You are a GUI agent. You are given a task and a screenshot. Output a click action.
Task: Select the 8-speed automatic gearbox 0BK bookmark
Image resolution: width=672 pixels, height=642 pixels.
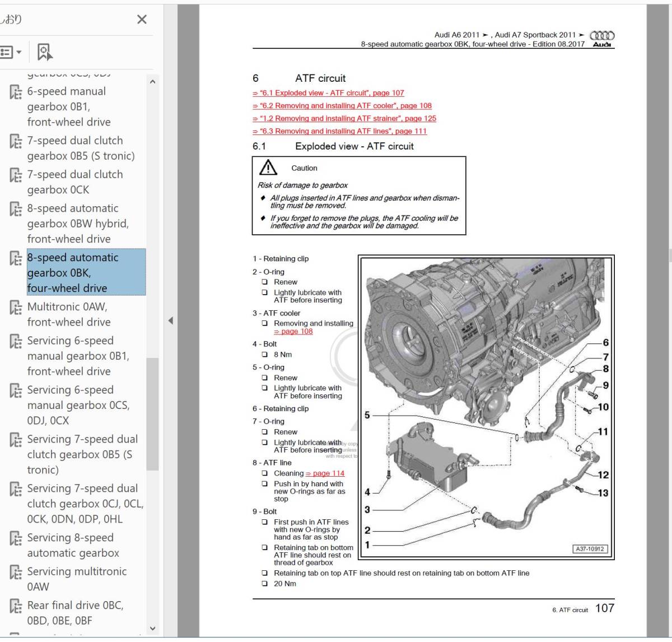pos(86,272)
